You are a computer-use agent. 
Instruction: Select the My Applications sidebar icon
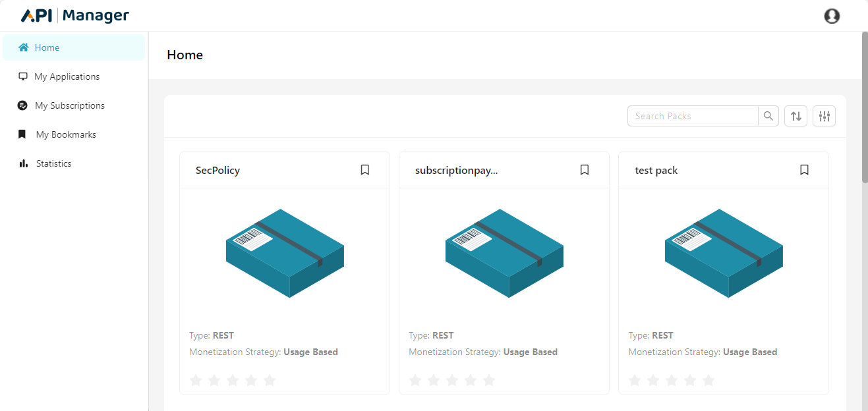[22, 76]
